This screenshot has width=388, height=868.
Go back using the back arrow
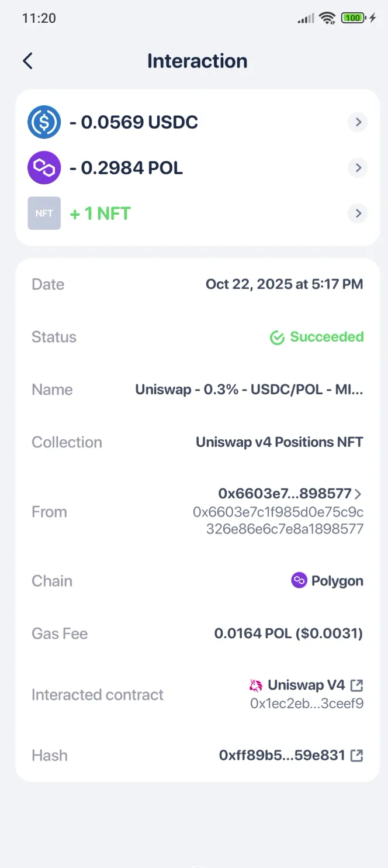(27, 61)
